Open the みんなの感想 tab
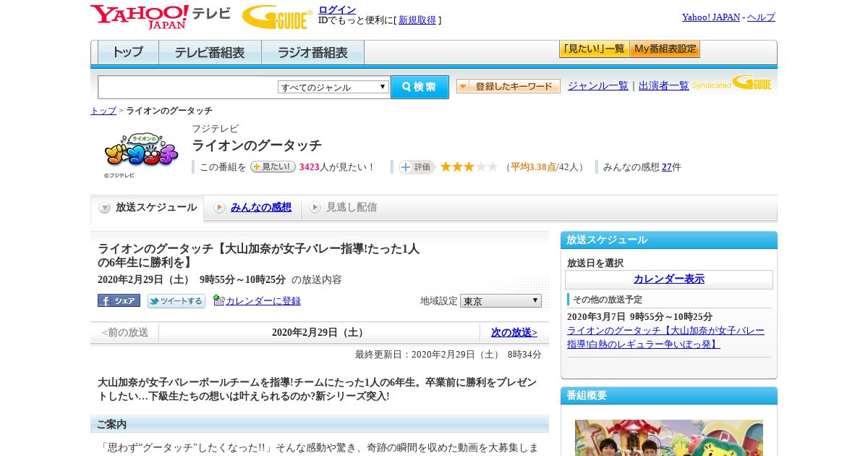Screen dimensions: 868x456 pyautogui.click(x=260, y=208)
